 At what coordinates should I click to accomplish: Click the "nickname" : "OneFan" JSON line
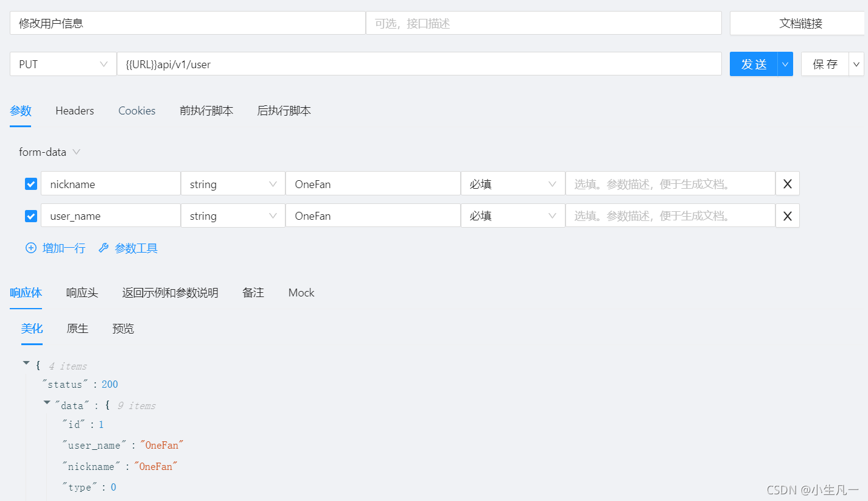tap(120, 466)
